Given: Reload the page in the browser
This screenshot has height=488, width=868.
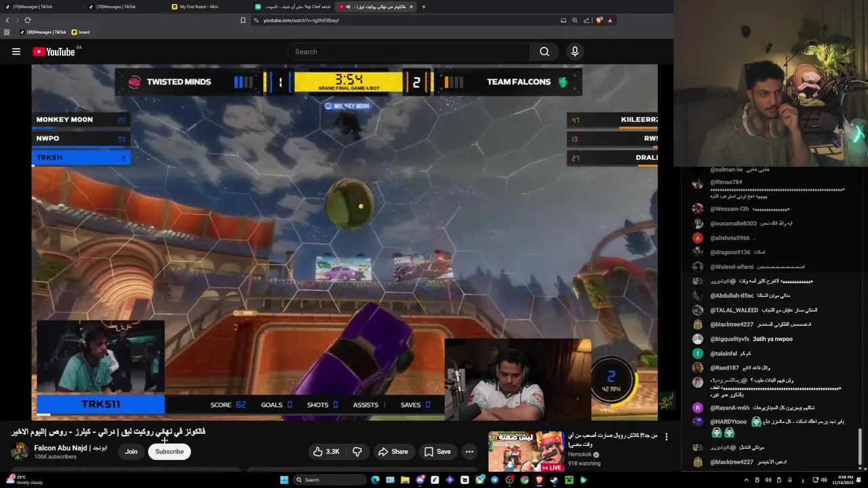Looking at the screenshot, I should pos(28,20).
